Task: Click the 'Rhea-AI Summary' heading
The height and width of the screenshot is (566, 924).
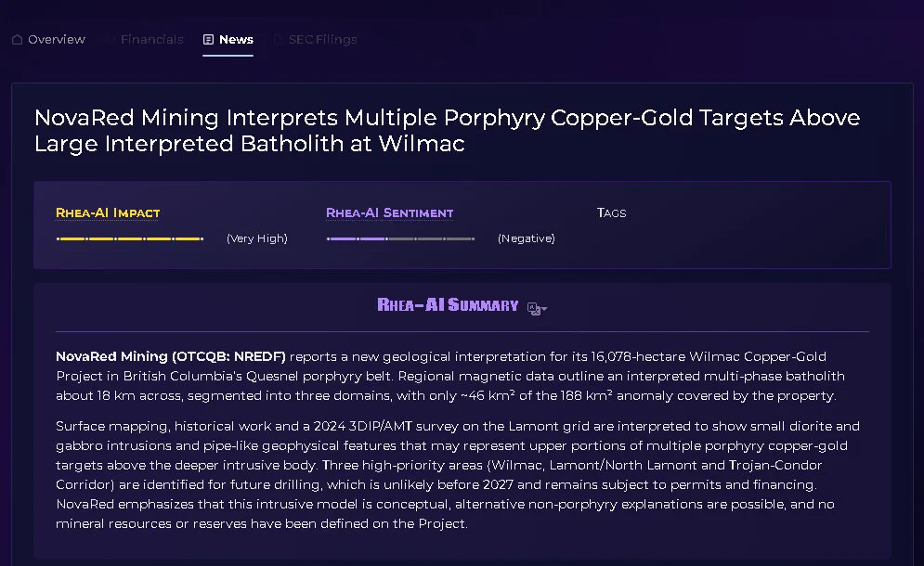Action: [x=448, y=305]
